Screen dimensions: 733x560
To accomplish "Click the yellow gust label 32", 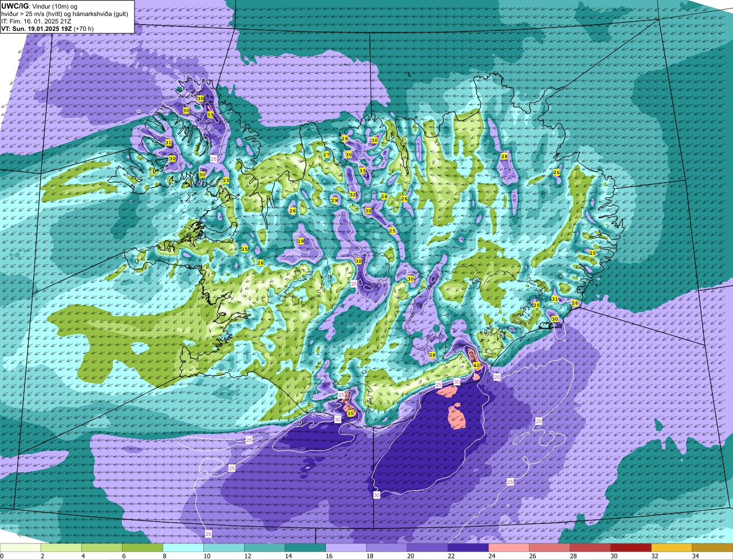I will [353, 195].
